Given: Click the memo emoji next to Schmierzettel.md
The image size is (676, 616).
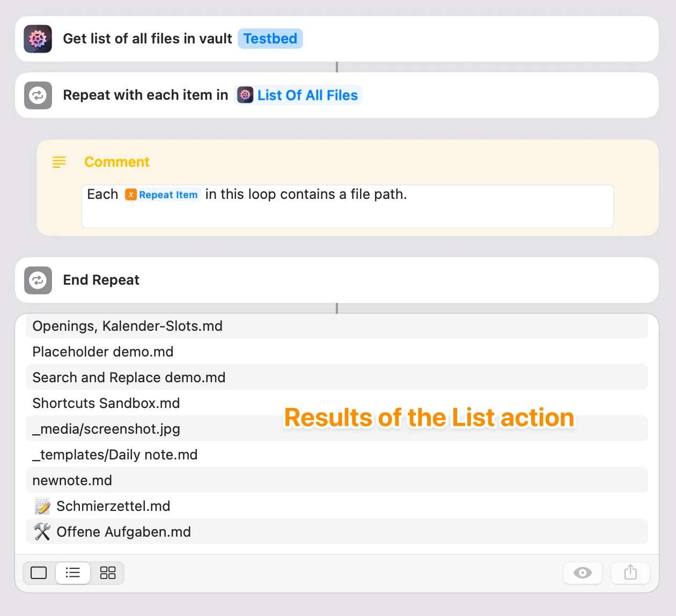Looking at the screenshot, I should pyautogui.click(x=42, y=506).
